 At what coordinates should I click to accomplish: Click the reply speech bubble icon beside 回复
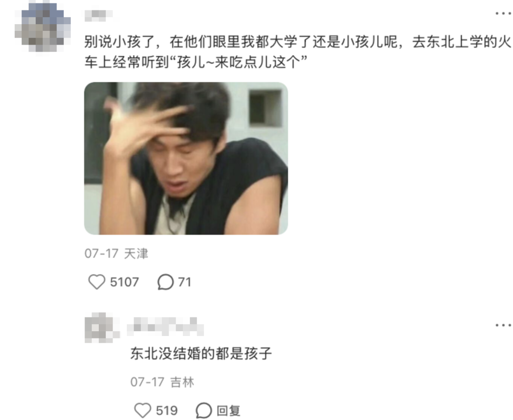(204, 411)
